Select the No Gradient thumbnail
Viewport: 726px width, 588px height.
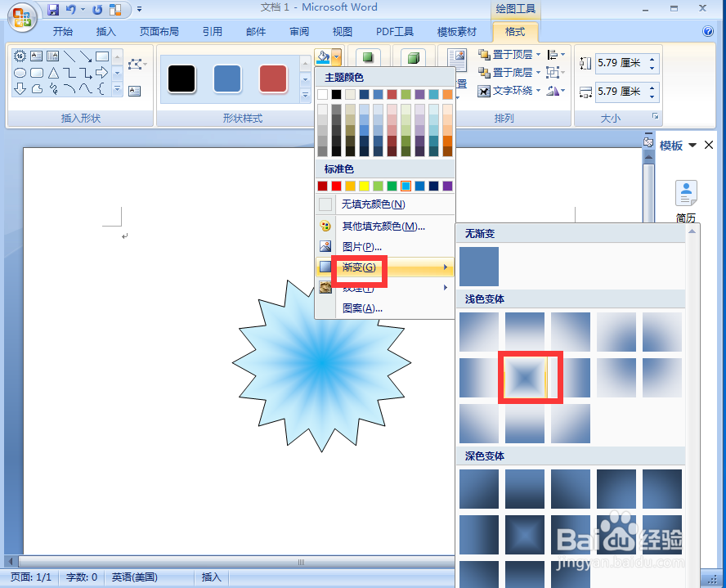(479, 267)
